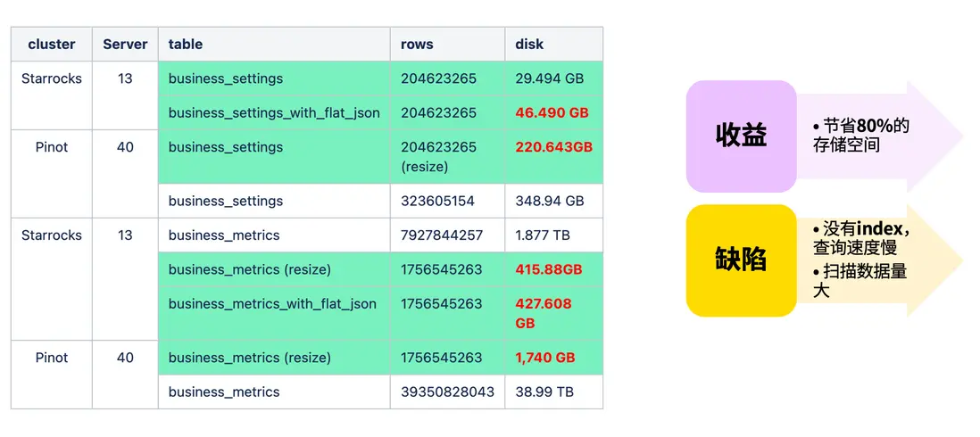Select the 节省80%的存储空间 bullet text
980x437 pixels.
860,135
